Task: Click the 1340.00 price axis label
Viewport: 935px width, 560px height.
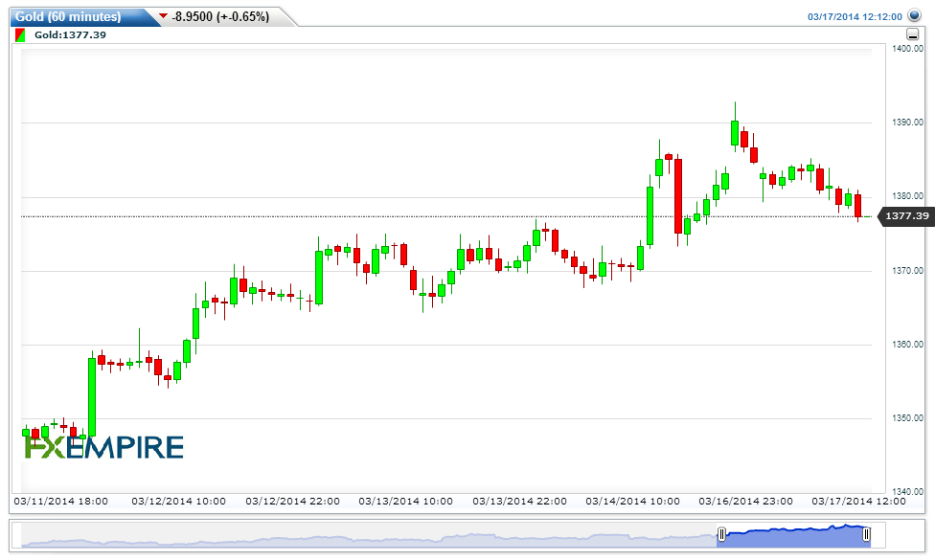Action: (x=907, y=491)
